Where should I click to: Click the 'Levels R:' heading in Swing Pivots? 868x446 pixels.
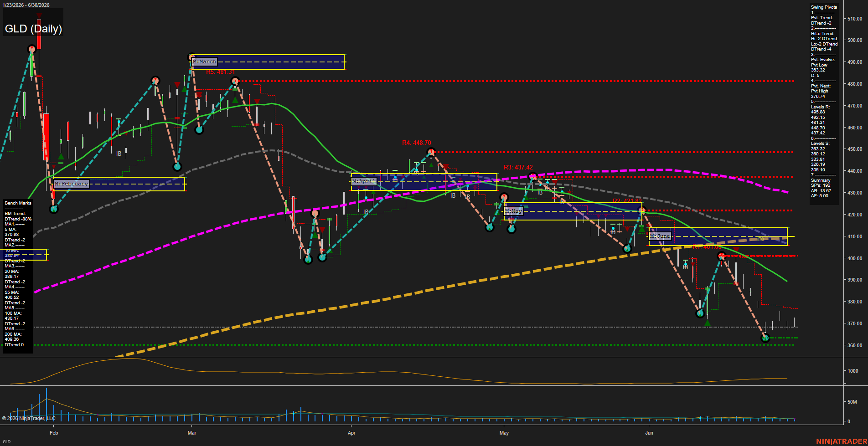pos(820,107)
